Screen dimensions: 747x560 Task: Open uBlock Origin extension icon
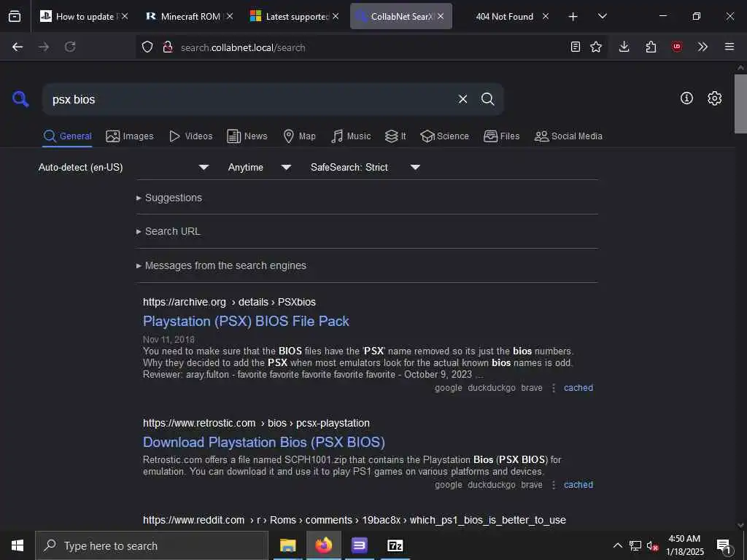coord(677,47)
